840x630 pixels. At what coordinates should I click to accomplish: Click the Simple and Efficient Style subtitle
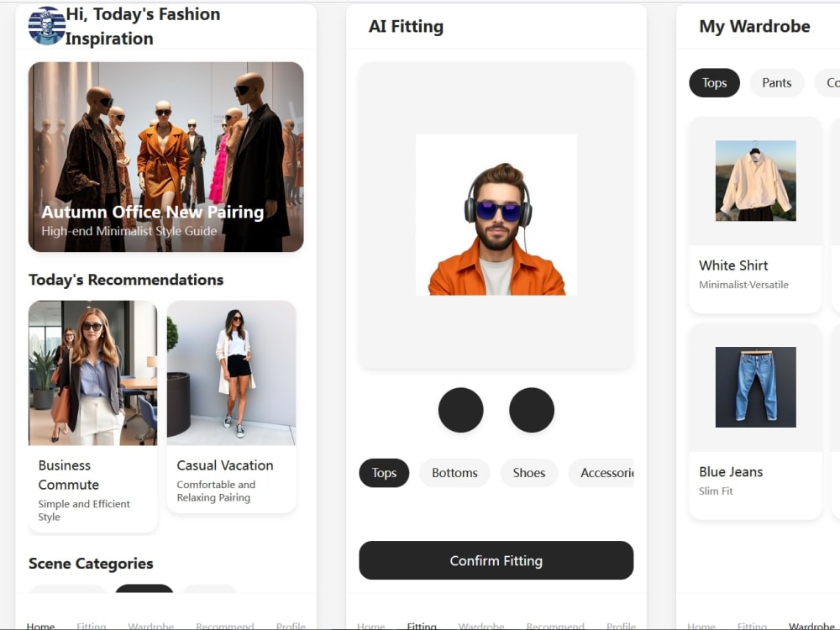(x=84, y=510)
